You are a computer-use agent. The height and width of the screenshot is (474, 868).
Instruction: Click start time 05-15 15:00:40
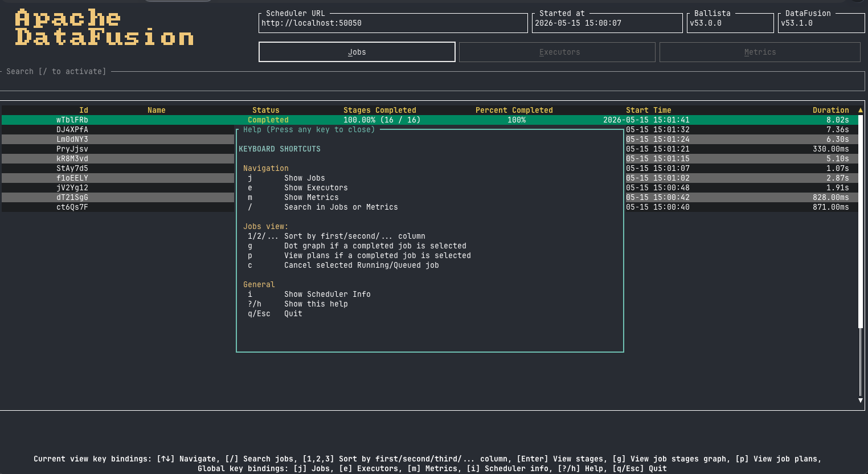[658, 207]
